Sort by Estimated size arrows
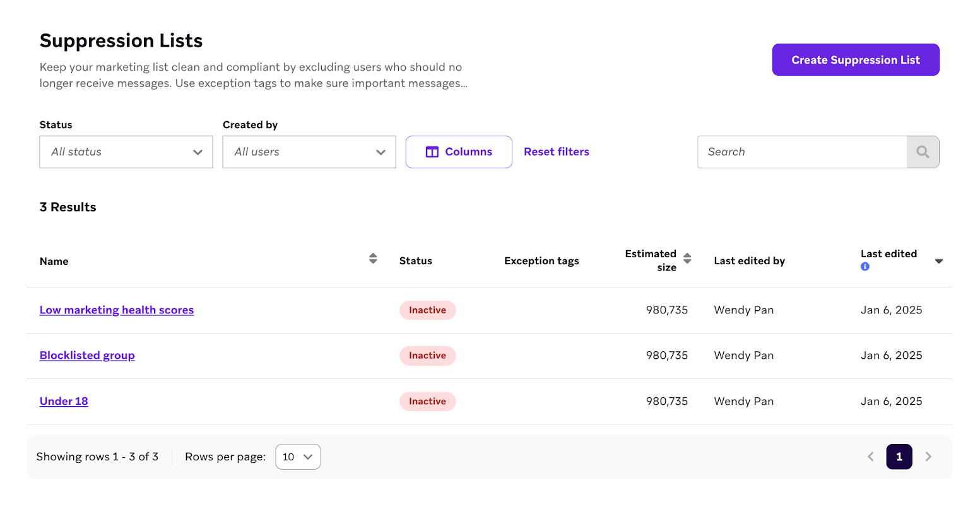This screenshot has width=980, height=512. pyautogui.click(x=687, y=259)
